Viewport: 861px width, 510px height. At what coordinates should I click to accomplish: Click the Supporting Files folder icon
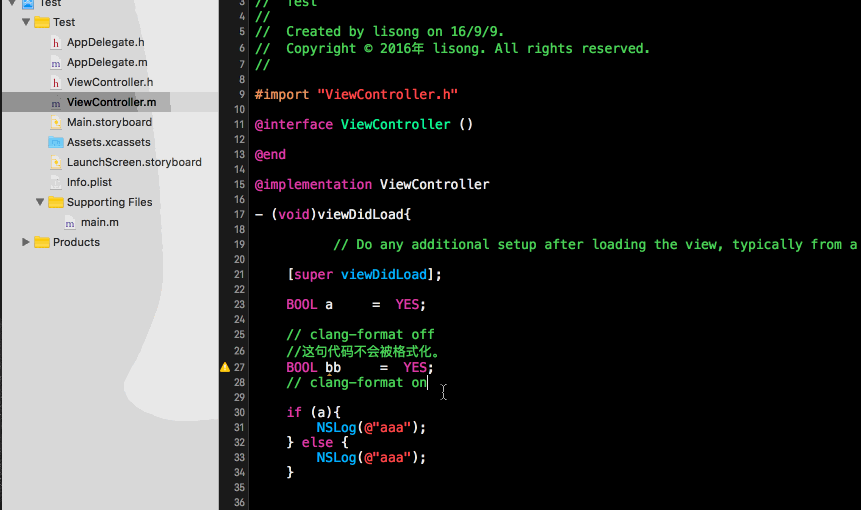pos(55,202)
